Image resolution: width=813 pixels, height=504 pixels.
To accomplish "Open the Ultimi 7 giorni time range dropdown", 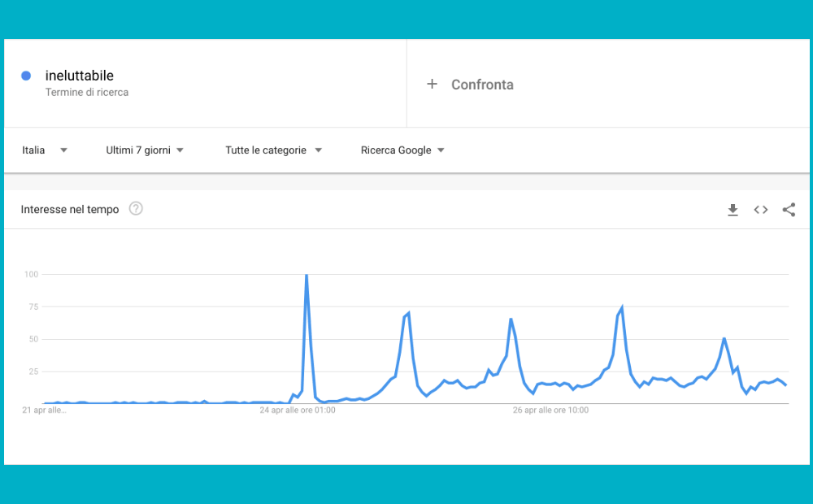I will 145,150.
